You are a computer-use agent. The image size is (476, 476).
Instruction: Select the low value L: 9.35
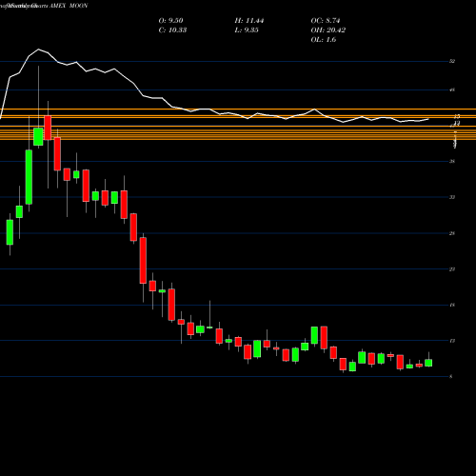pos(247,30)
